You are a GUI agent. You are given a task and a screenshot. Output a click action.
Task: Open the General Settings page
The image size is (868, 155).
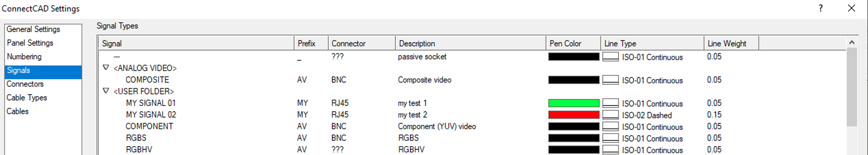pos(33,29)
